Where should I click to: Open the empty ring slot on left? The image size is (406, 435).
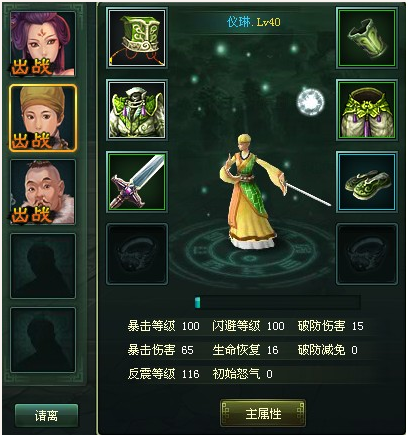[x=137, y=254]
